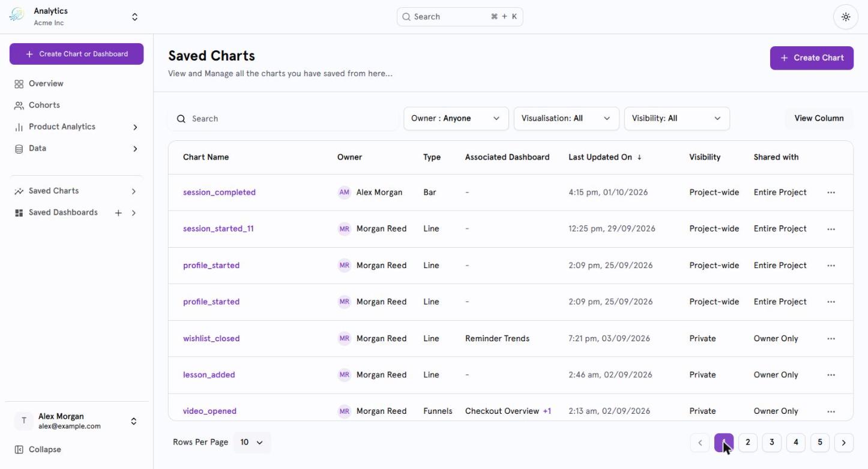Image resolution: width=868 pixels, height=469 pixels.
Task: Click the Reminder Trends dashboard cell
Action: click(x=497, y=339)
